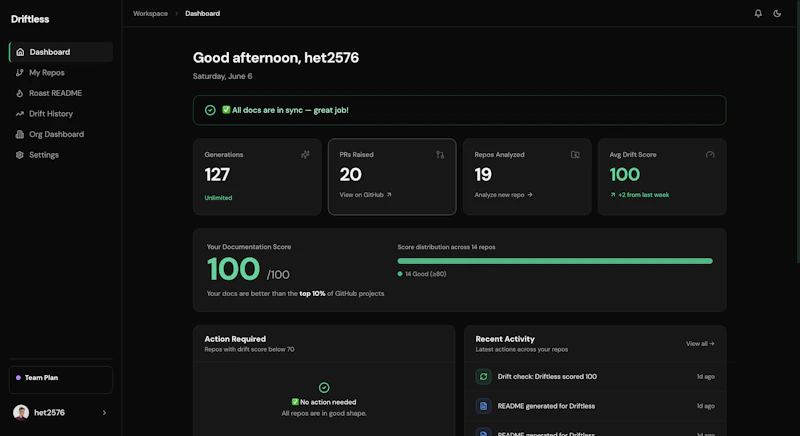The width and height of the screenshot is (800, 436).
Task: Click the score distribution progress bar
Action: point(555,261)
